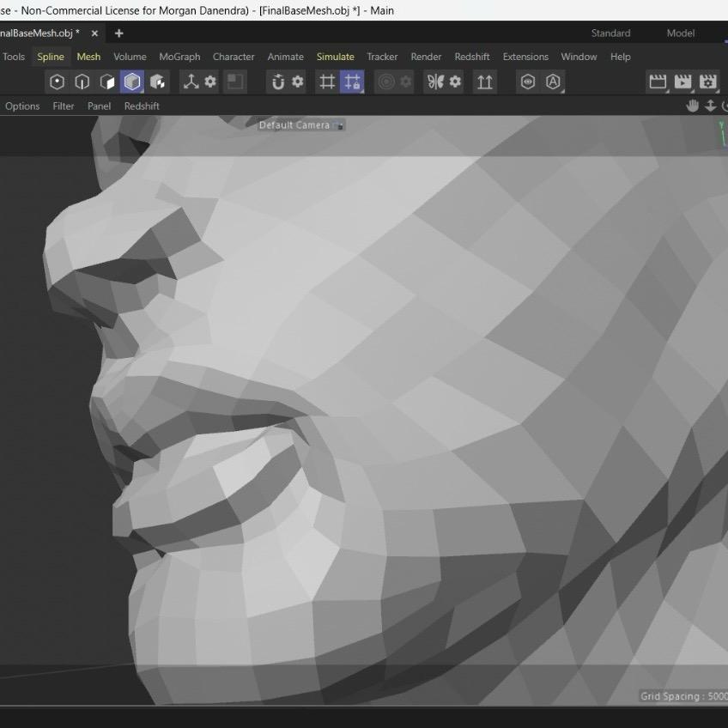Click the Model mode cube icon

132,82
